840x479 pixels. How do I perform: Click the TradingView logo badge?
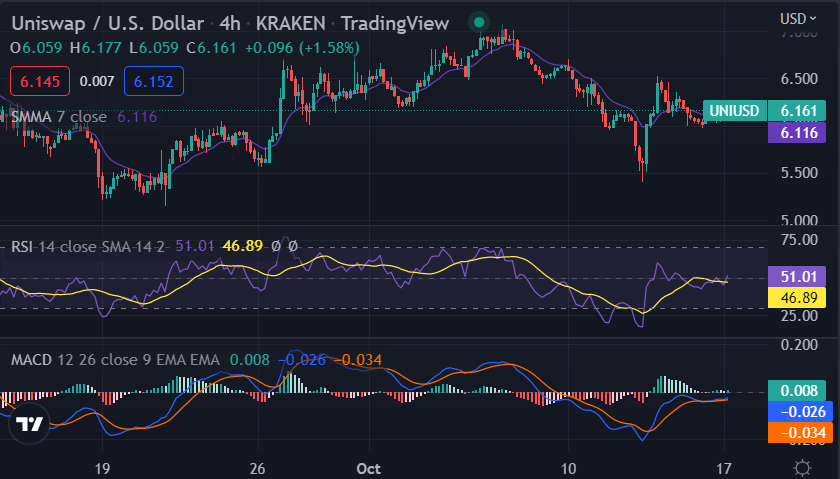point(29,424)
